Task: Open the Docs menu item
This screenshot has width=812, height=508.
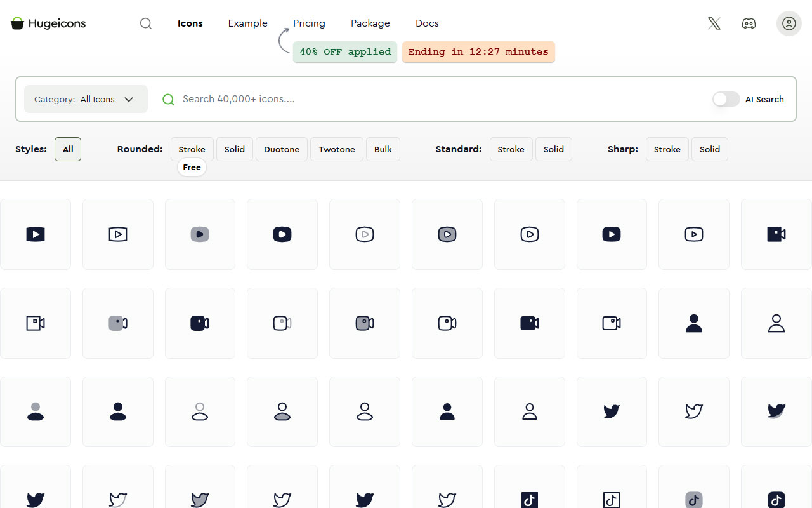Action: (x=426, y=23)
